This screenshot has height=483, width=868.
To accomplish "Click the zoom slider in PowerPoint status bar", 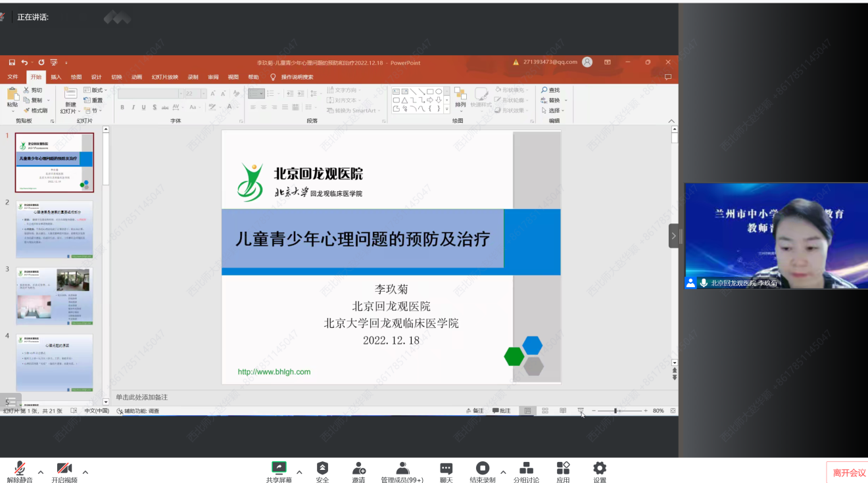I will pos(615,411).
